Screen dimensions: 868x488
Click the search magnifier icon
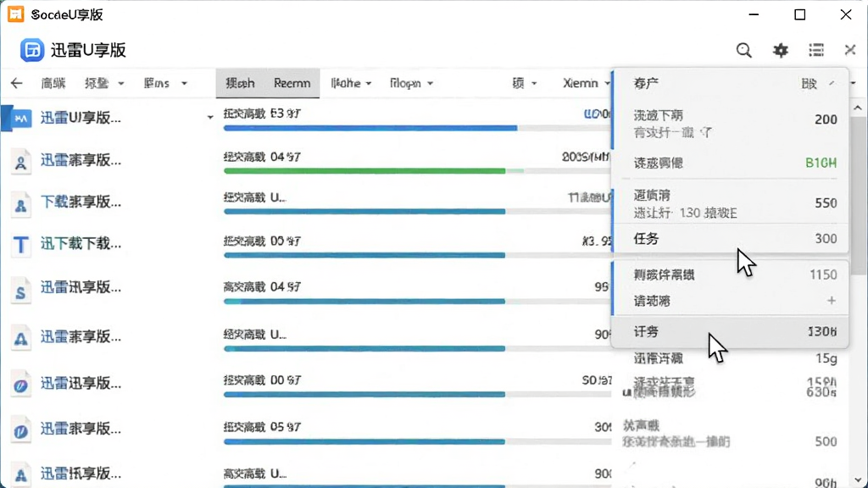(744, 50)
